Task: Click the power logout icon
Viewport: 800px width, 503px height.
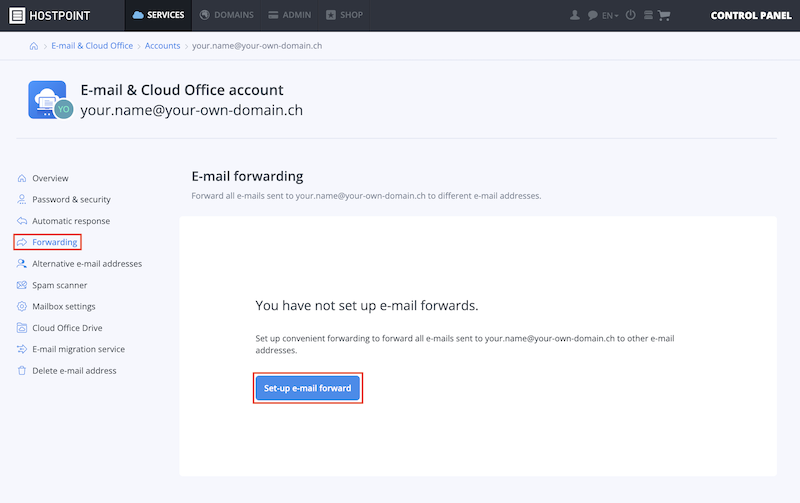Action: click(631, 15)
